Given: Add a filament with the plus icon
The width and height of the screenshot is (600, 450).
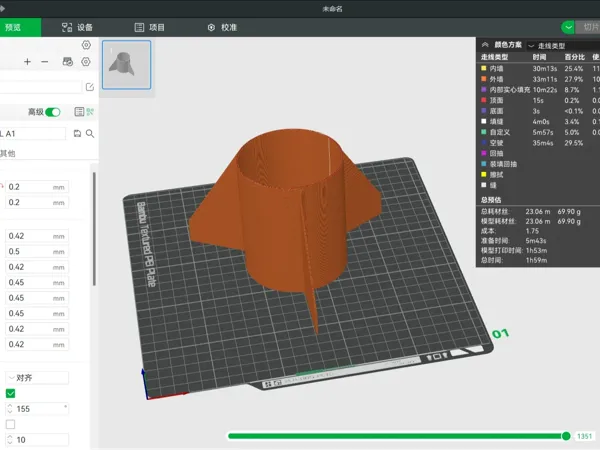Looking at the screenshot, I should [27, 62].
